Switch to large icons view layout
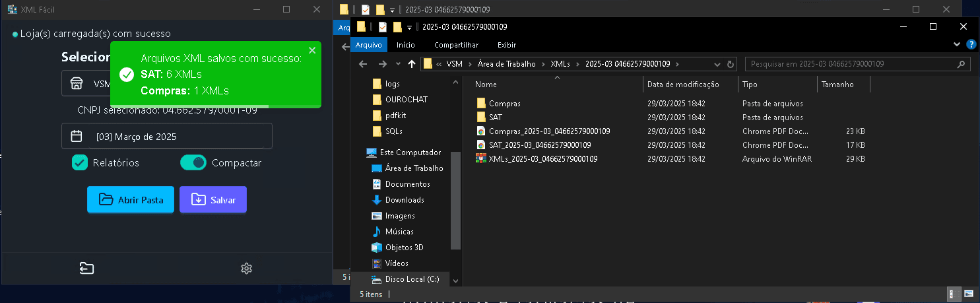This screenshot has height=303, width=980. pyautogui.click(x=969, y=294)
